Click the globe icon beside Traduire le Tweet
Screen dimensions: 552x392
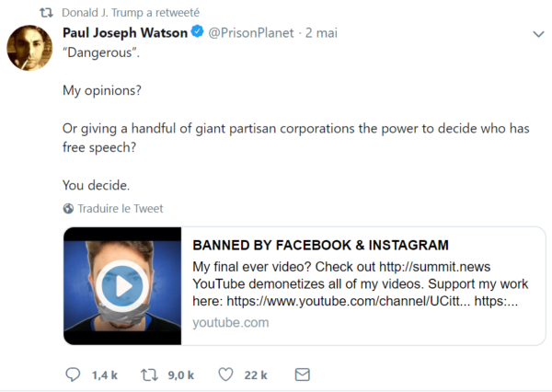(68, 209)
